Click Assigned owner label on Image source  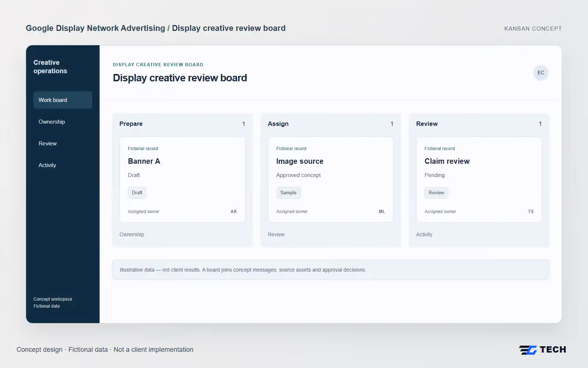(x=292, y=212)
